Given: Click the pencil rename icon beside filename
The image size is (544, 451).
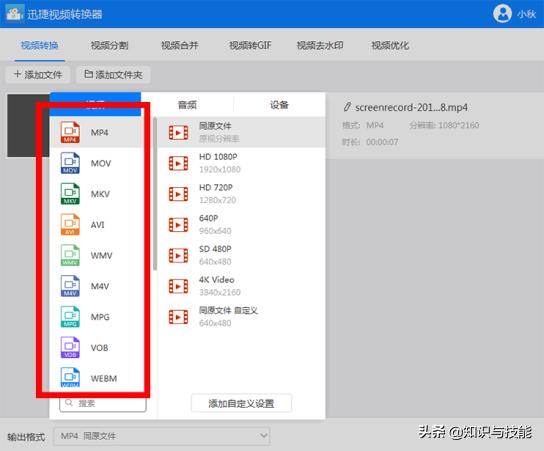Looking at the screenshot, I should 347,107.
